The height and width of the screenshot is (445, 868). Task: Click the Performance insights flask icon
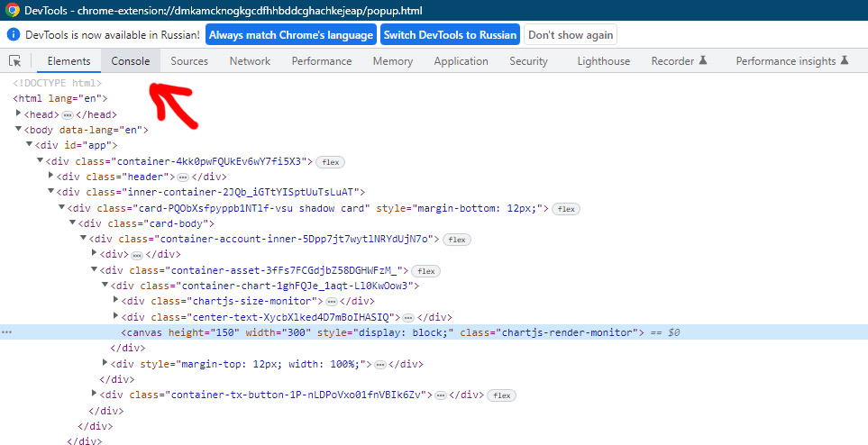click(x=845, y=59)
